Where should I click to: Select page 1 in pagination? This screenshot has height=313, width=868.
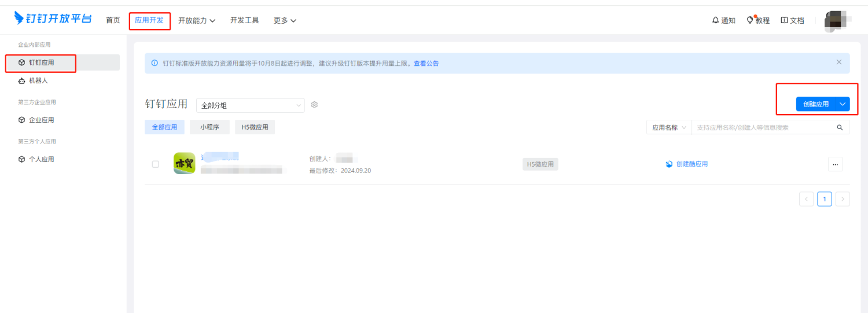(825, 199)
